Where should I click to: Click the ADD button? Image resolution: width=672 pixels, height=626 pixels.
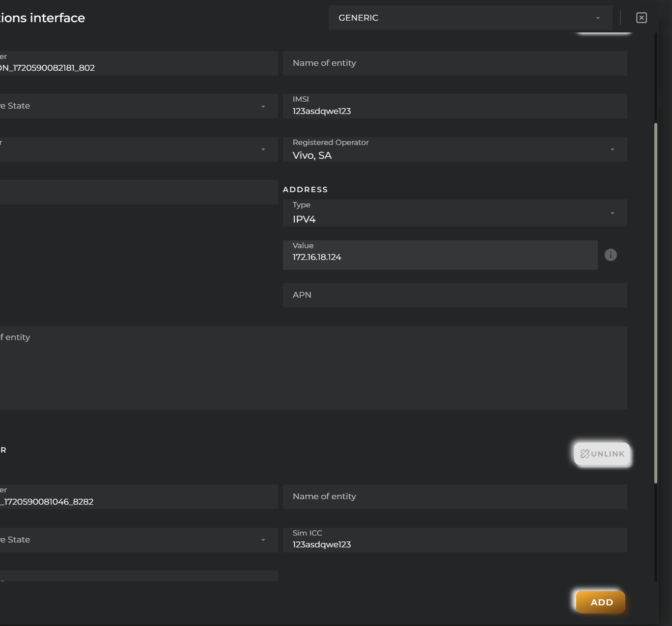tap(601, 602)
